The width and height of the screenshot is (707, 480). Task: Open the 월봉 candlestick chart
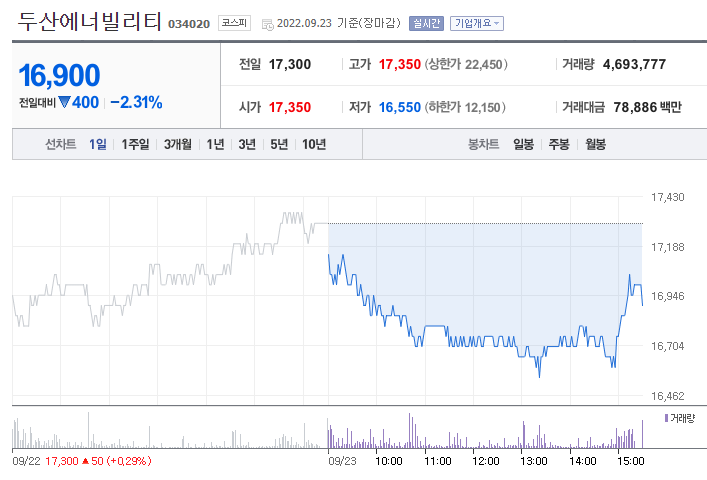click(x=596, y=144)
